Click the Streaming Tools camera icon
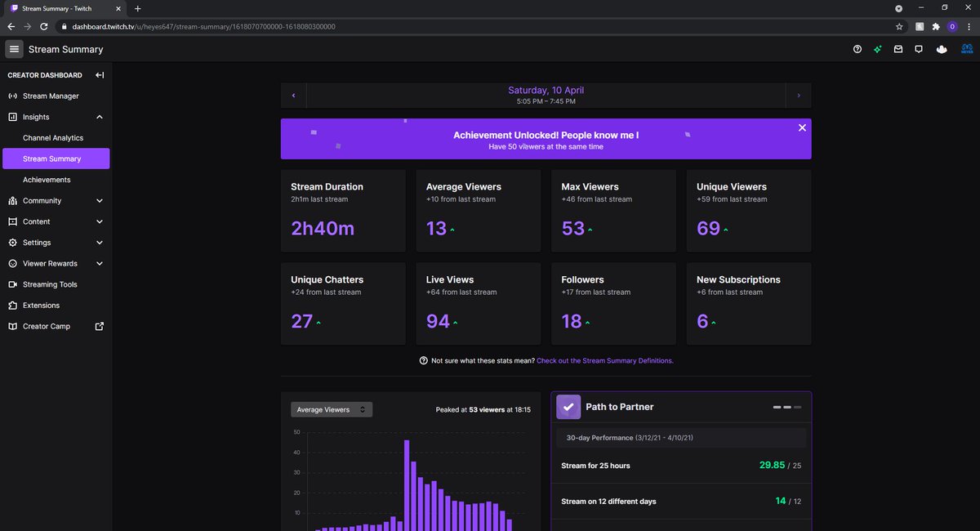 pyautogui.click(x=13, y=284)
